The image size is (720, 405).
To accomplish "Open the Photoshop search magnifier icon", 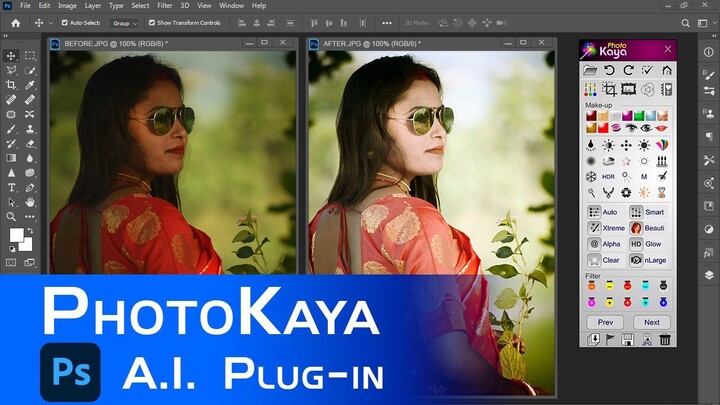I will pyautogui.click(x=685, y=23).
